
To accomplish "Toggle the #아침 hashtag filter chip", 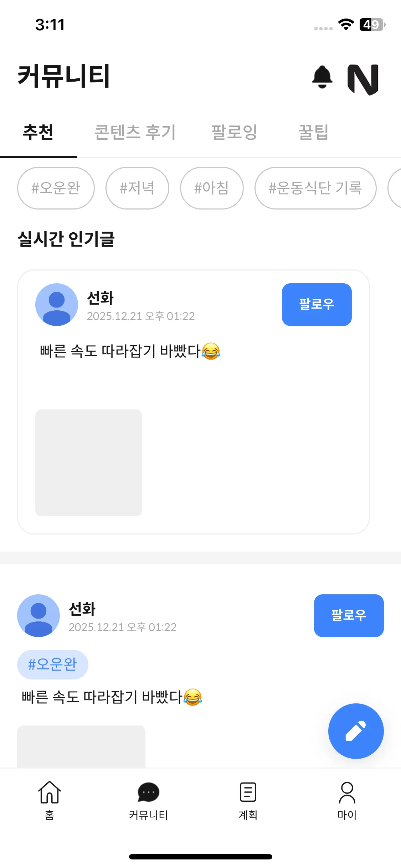I will click(212, 188).
